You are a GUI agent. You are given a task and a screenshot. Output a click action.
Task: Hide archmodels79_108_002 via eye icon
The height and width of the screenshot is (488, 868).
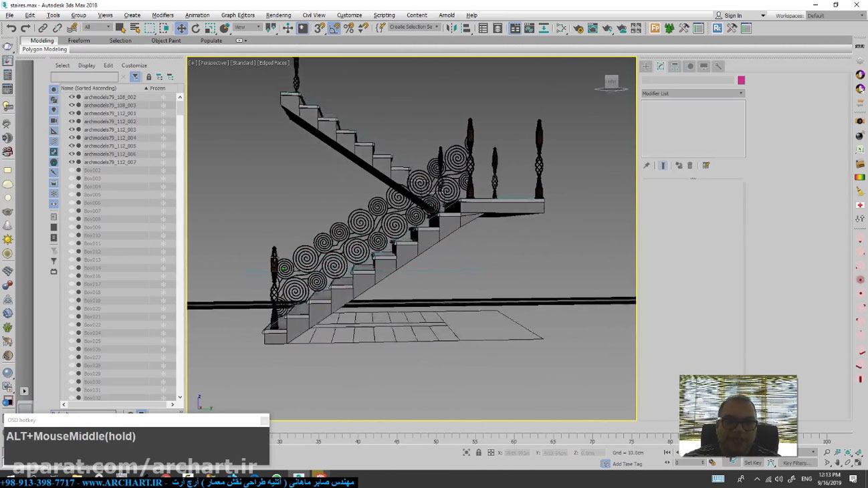72,97
